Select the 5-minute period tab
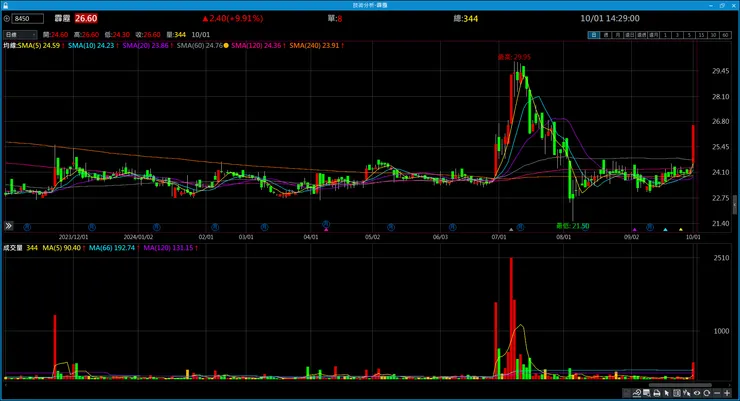Screen dimensions: 740x401 [689, 35]
